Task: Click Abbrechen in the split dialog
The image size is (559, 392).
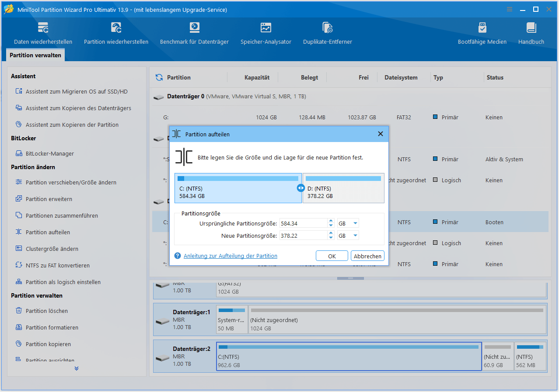Action: [367, 256]
